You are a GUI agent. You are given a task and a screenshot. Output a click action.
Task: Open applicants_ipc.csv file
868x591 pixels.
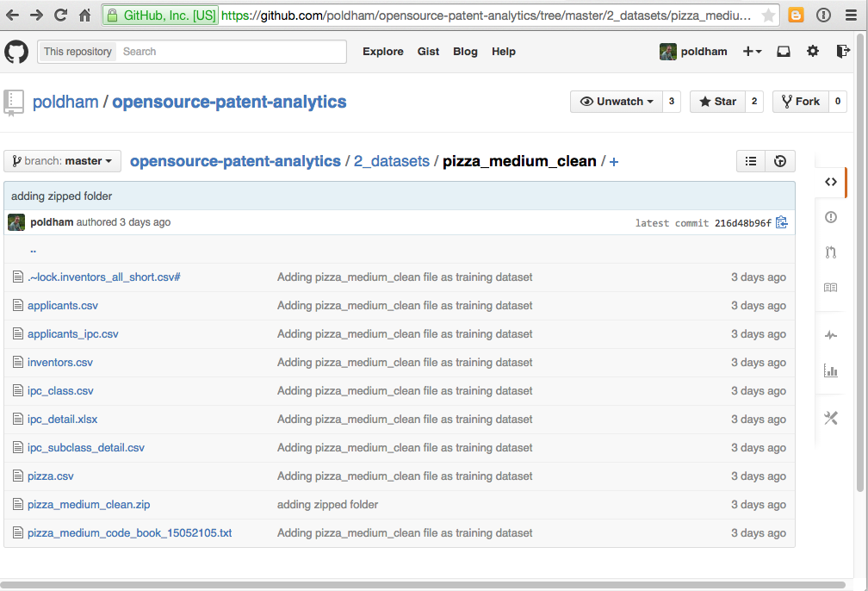pos(73,334)
